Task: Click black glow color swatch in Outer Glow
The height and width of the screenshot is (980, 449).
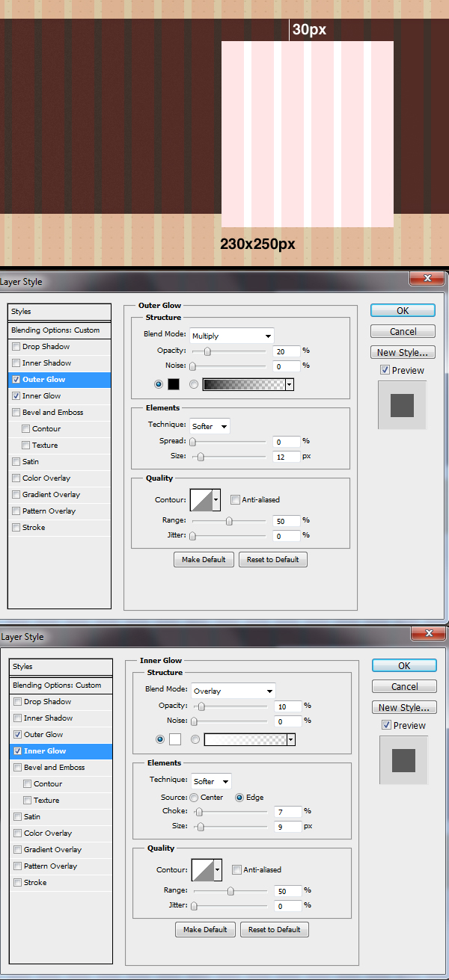Action: pos(173,384)
